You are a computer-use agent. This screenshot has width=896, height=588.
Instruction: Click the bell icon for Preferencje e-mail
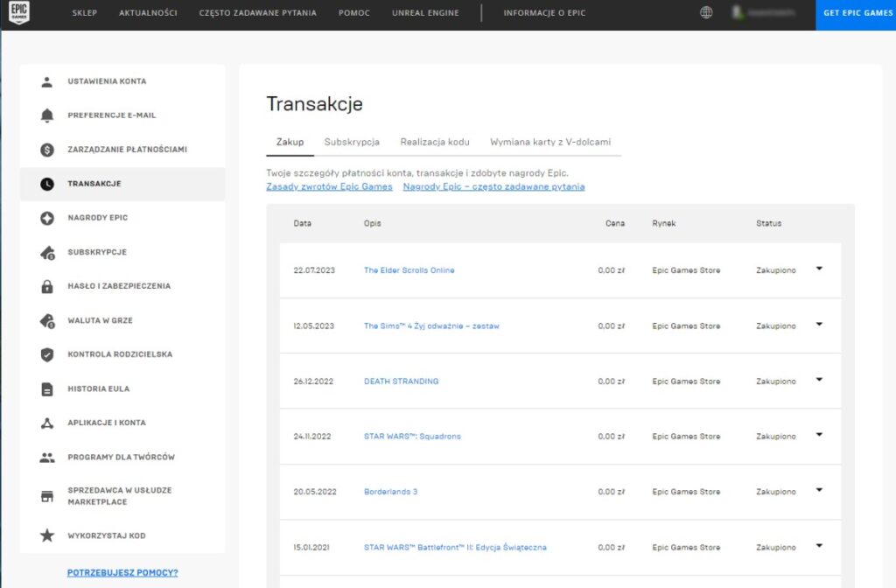point(47,115)
